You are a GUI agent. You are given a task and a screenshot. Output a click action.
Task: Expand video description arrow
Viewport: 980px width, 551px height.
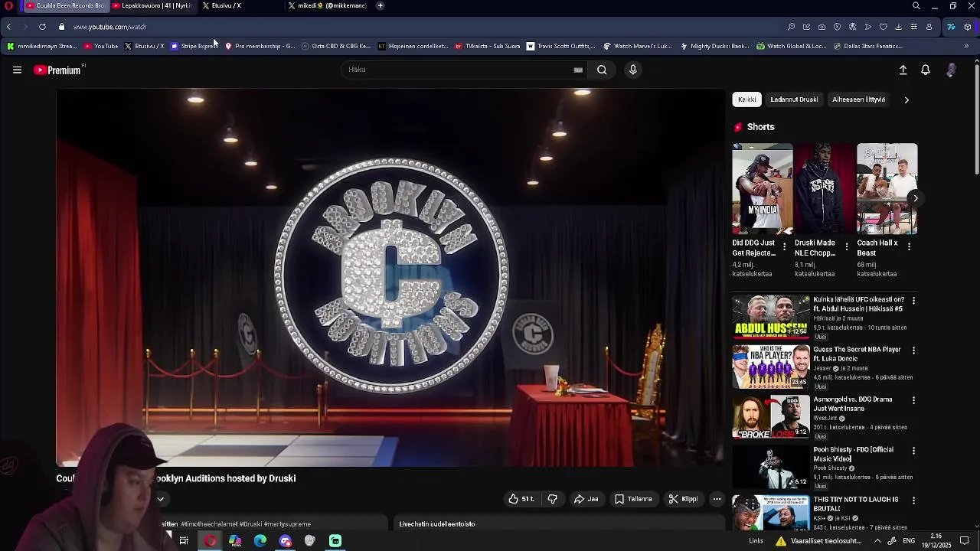pyautogui.click(x=161, y=499)
